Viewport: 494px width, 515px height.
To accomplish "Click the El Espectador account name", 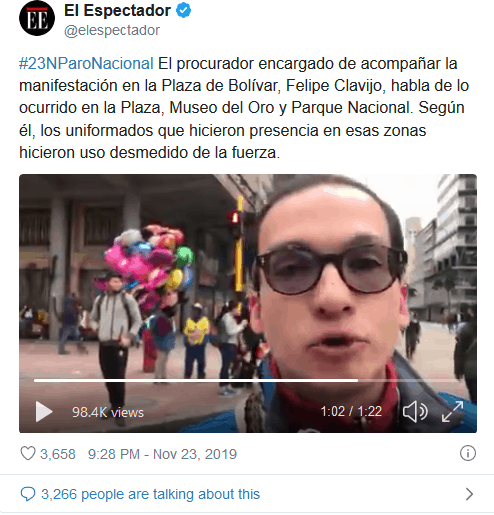I will 117,11.
